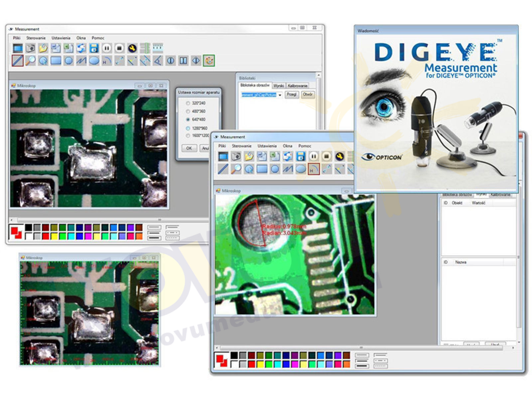
Task: Expand the image library dropdown arrow
Action: pos(280,95)
